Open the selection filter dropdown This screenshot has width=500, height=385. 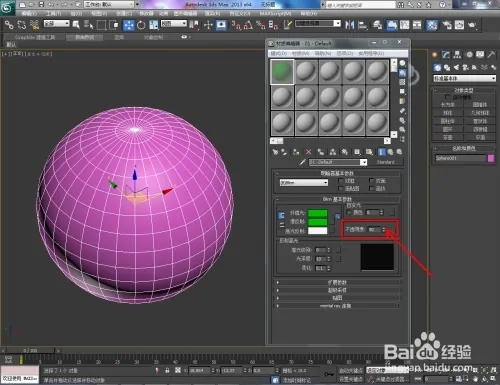coord(57,24)
